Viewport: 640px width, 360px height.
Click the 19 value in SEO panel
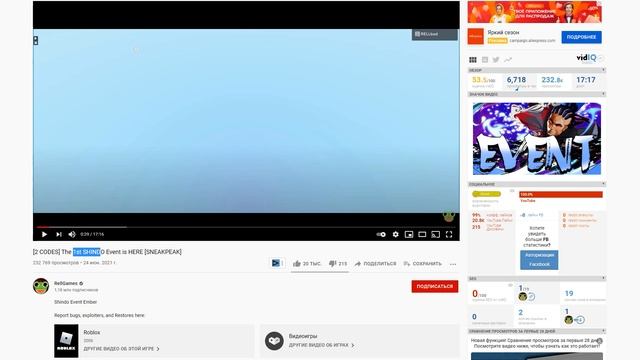tap(569, 293)
